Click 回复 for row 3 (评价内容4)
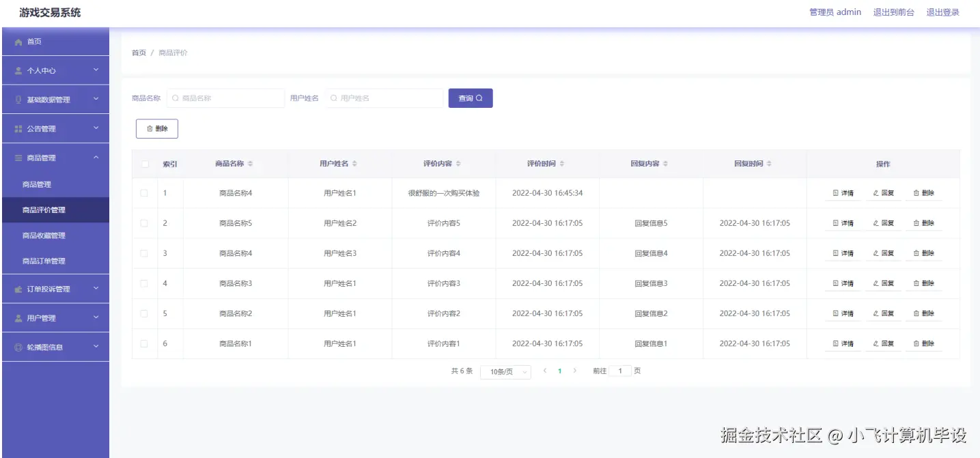The height and width of the screenshot is (458, 980). pos(884,253)
